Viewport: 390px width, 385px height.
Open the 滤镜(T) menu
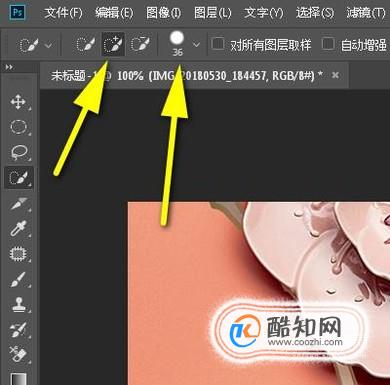(x=365, y=13)
